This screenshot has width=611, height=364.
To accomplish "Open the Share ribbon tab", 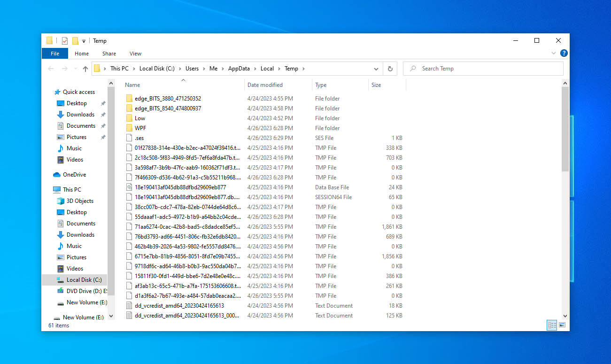I will coord(109,54).
